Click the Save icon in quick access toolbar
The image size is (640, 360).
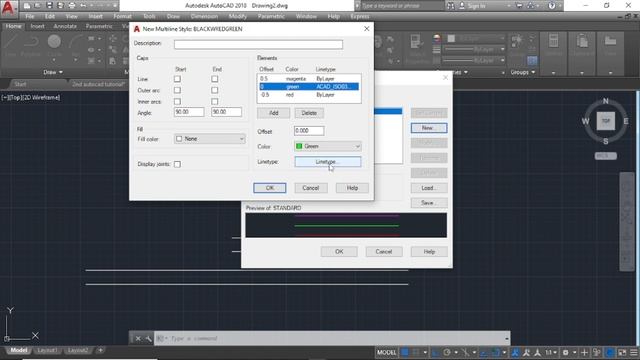tap(49, 6)
